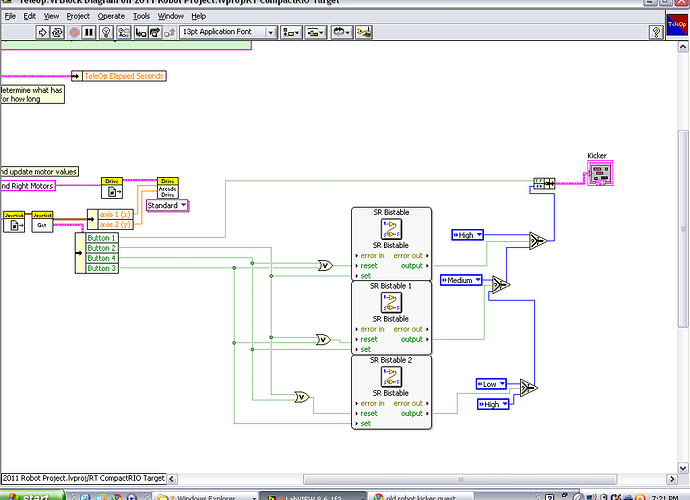The image size is (690, 500).
Task: Click the project target status bar label
Action: click(x=84, y=478)
